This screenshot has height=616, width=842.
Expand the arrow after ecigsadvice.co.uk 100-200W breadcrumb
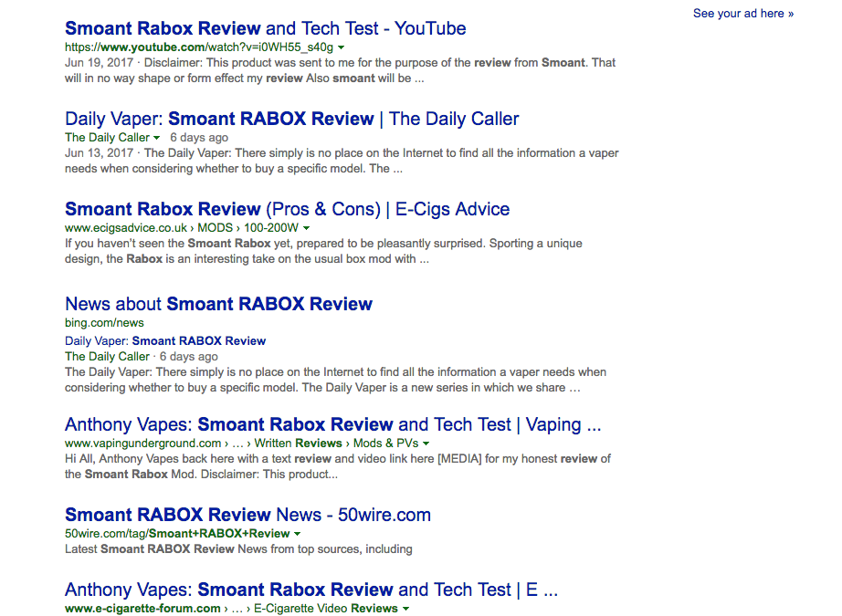pos(307,228)
